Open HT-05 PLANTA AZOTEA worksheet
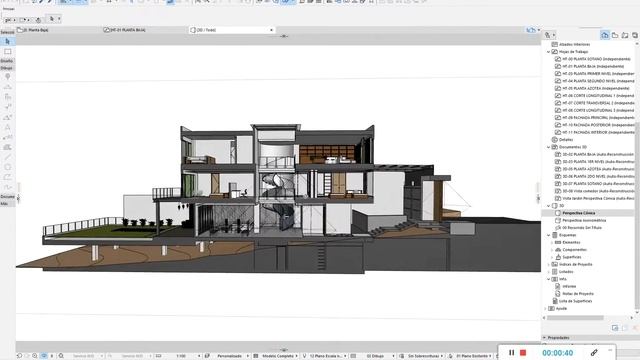 (x=592, y=89)
